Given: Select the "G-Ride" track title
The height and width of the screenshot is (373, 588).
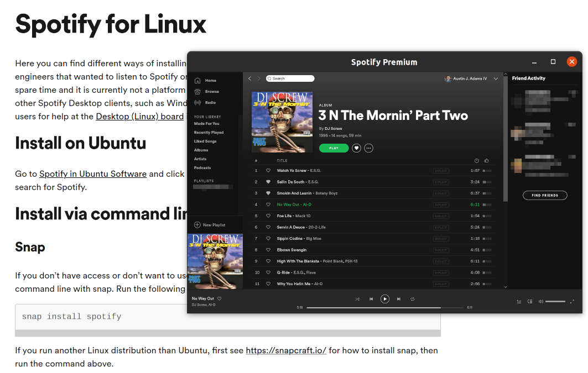Looking at the screenshot, I should click(283, 272).
